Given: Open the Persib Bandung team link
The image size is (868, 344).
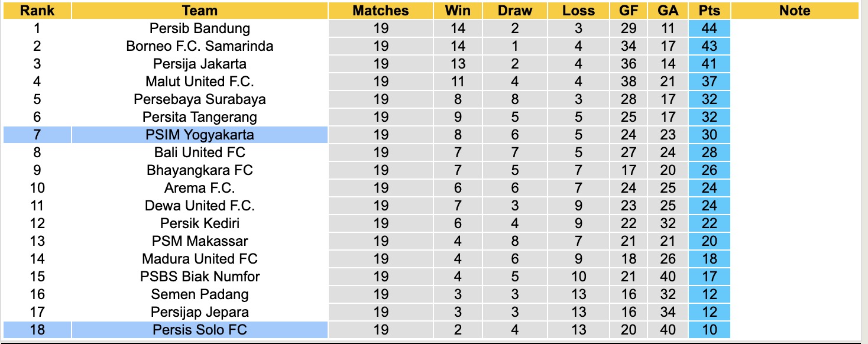Looking at the screenshot, I should pyautogui.click(x=200, y=28).
